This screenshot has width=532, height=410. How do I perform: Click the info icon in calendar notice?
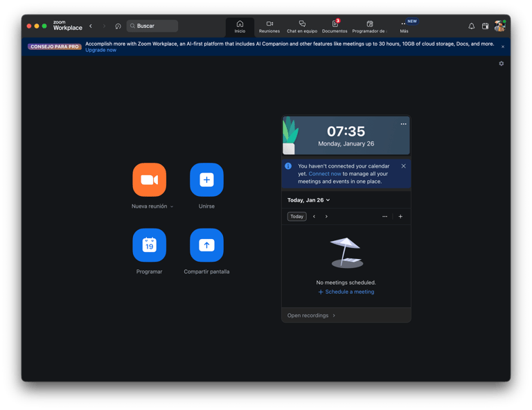pyautogui.click(x=288, y=166)
